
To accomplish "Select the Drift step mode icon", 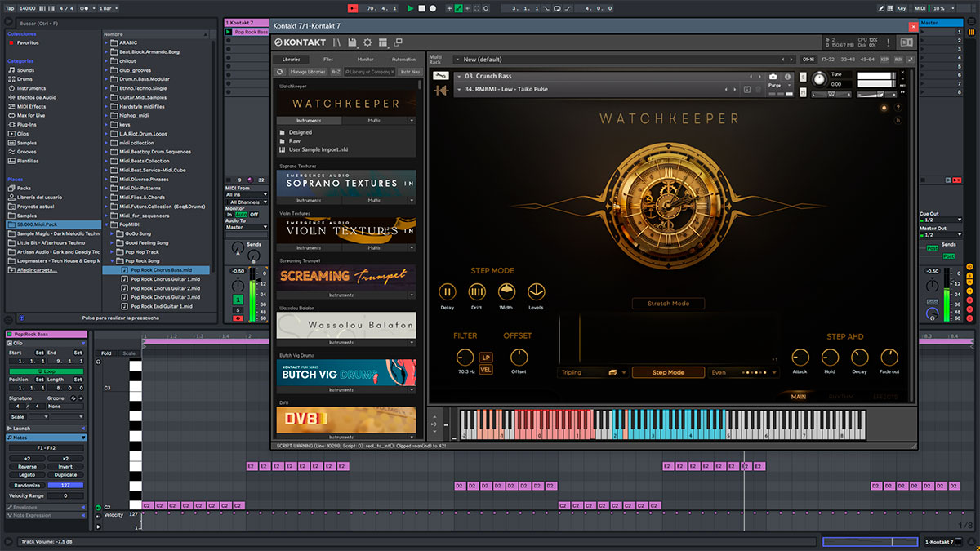I will click(477, 291).
